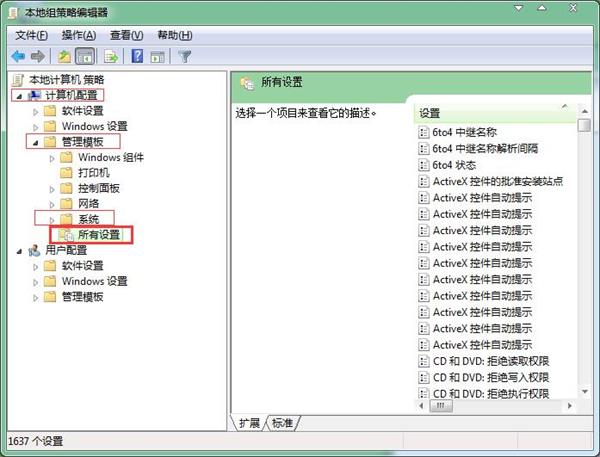600x457 pixels.
Task: Click policy icon of ActiveX 控件的批准安装站点
Action: [x=423, y=181]
